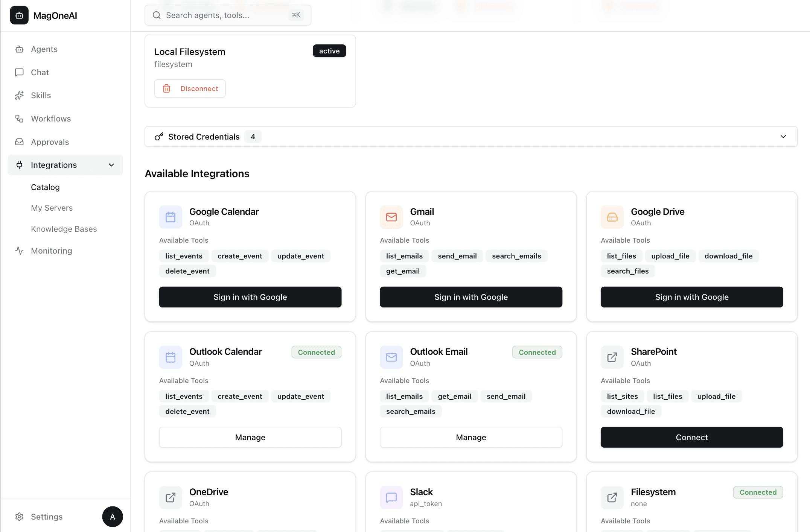Click the MagOneAI robot logo icon
Image resolution: width=810 pixels, height=532 pixels.
(x=19, y=15)
